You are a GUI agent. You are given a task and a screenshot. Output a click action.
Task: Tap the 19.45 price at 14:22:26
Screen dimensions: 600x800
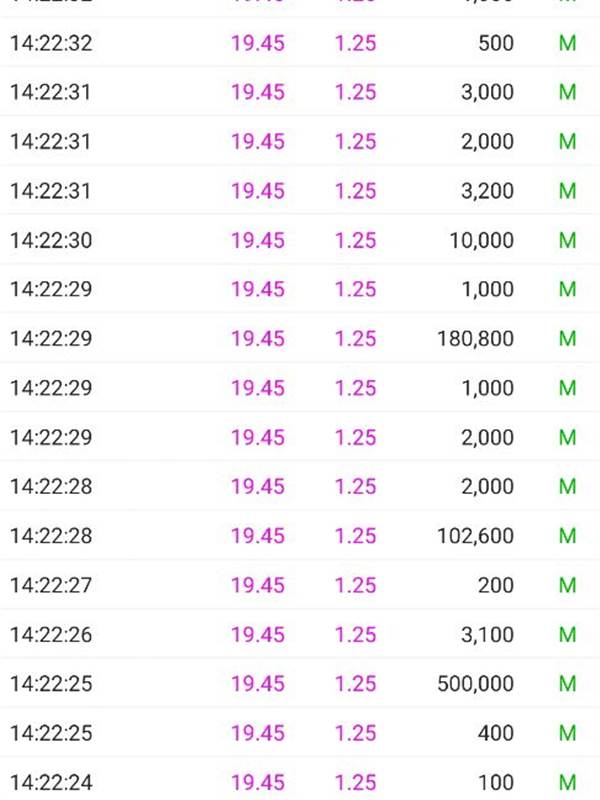coord(258,634)
